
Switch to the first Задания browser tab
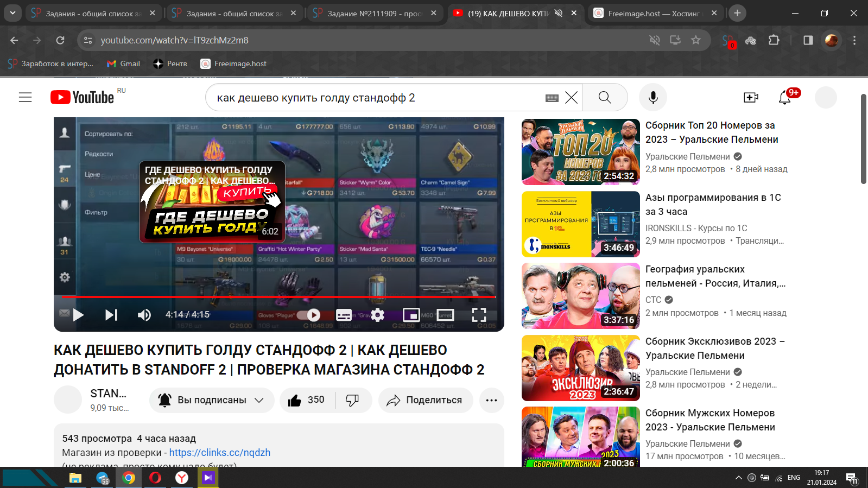[93, 13]
